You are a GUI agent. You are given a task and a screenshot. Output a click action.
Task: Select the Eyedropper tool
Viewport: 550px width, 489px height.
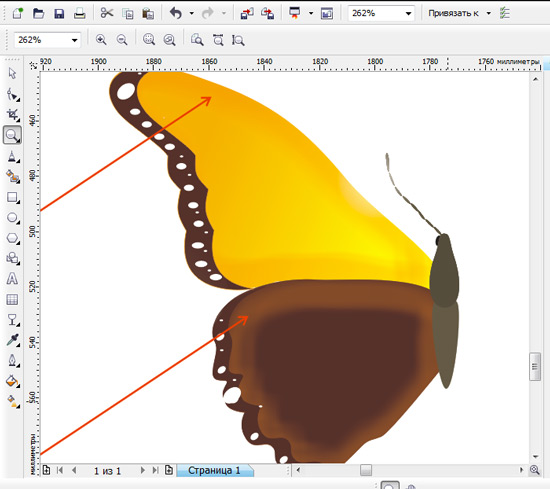tap(13, 340)
